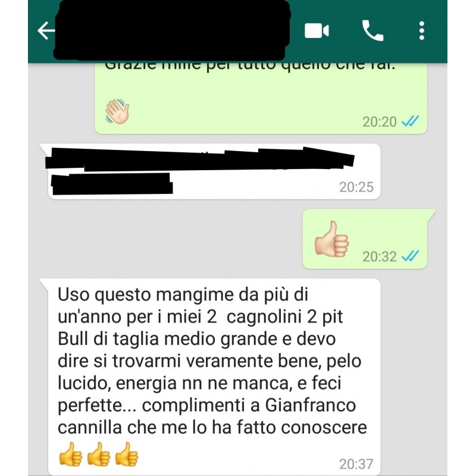Tap the 20:25 timestamp
Viewport: 476px width, 476px height.
point(356,187)
